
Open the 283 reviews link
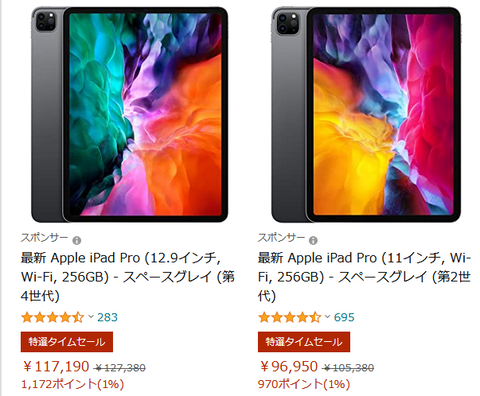[107, 317]
